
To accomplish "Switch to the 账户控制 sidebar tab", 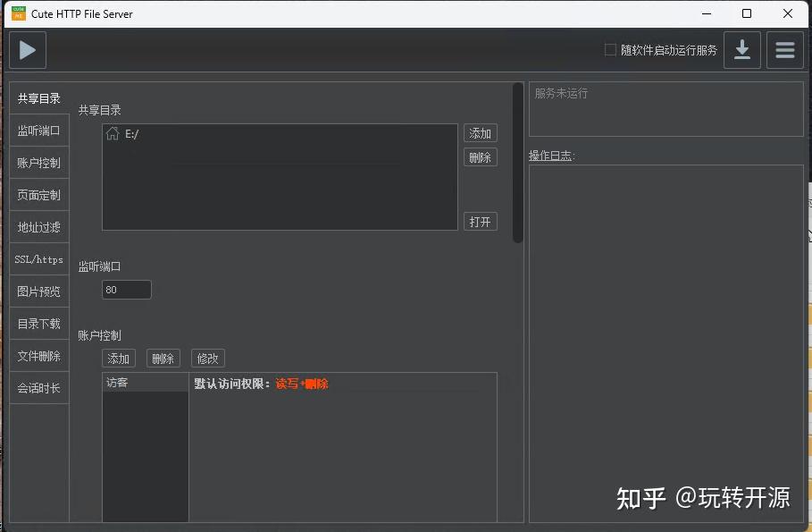I will [38, 163].
